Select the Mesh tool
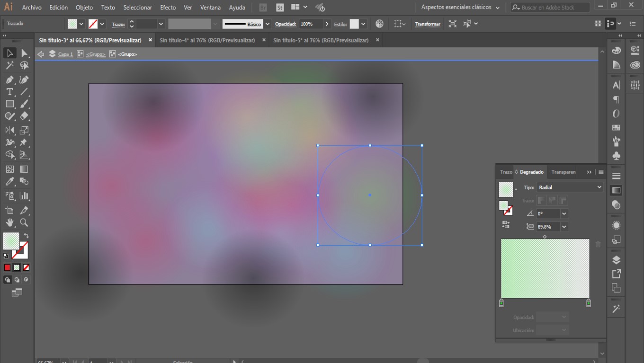The image size is (644, 363). [x=9, y=169]
